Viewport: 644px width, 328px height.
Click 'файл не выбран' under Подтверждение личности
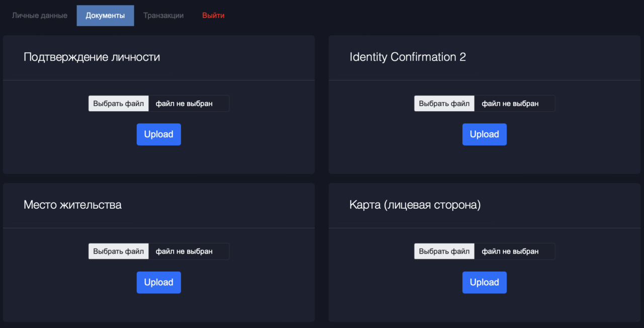click(184, 104)
